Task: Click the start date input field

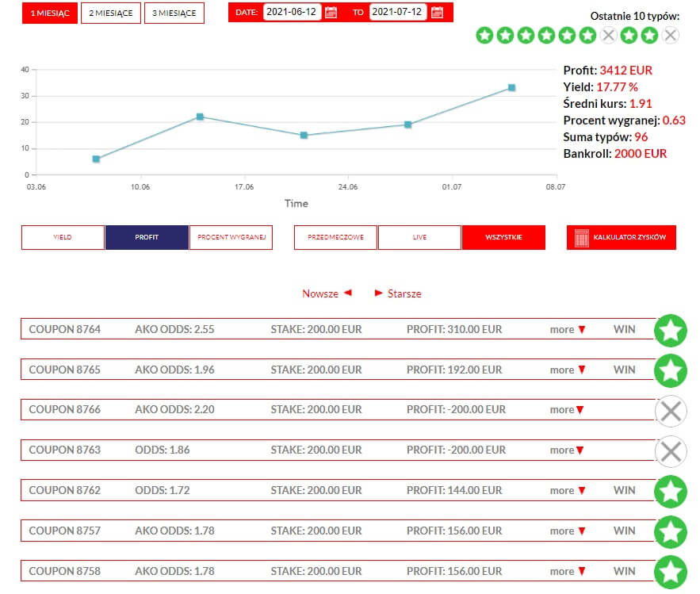Action: click(291, 13)
